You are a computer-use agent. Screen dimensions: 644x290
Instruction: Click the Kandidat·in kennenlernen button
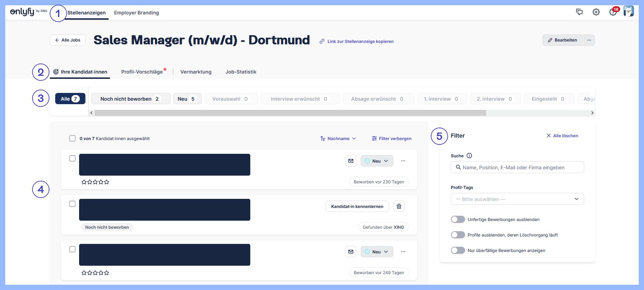pos(357,206)
